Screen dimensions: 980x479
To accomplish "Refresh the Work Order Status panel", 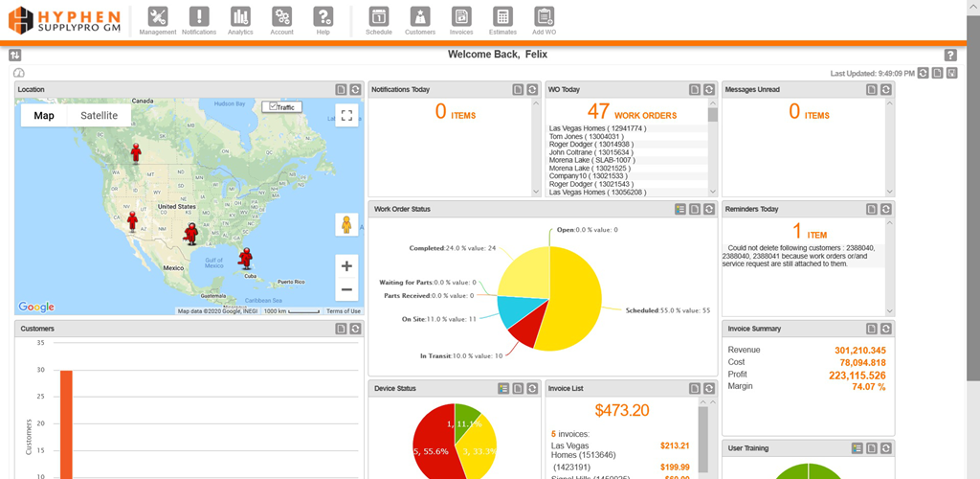I will [x=709, y=209].
